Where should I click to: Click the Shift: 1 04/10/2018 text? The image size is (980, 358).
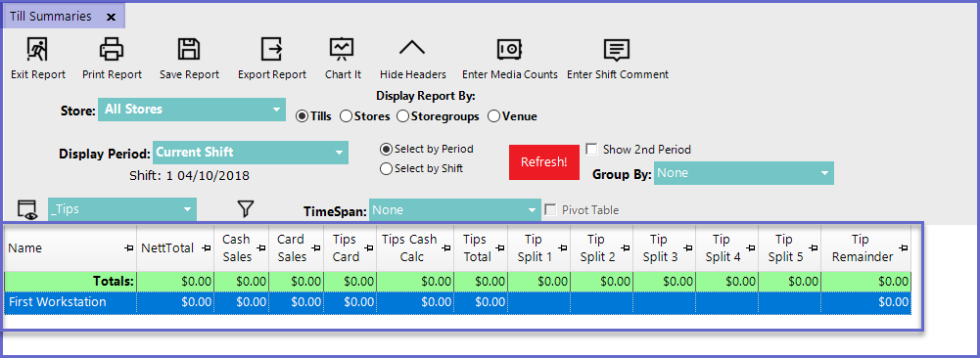click(189, 175)
